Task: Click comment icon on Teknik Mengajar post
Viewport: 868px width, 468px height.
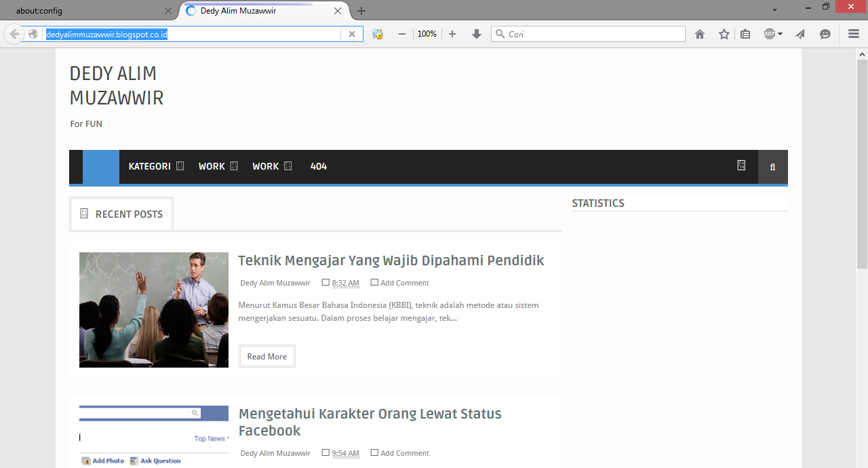Action: 374,282
